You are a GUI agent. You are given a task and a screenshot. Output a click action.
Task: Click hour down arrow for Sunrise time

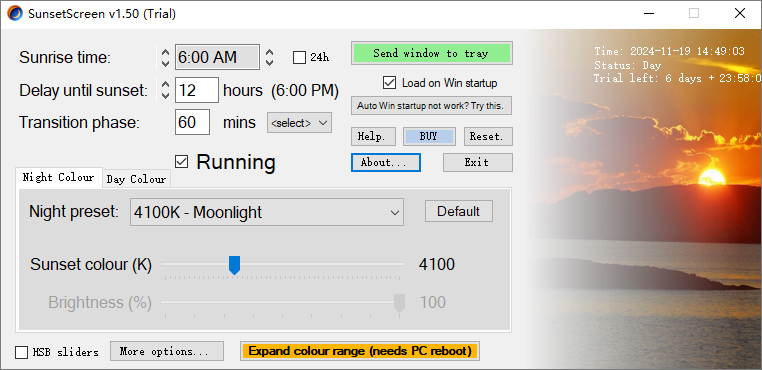(165, 63)
